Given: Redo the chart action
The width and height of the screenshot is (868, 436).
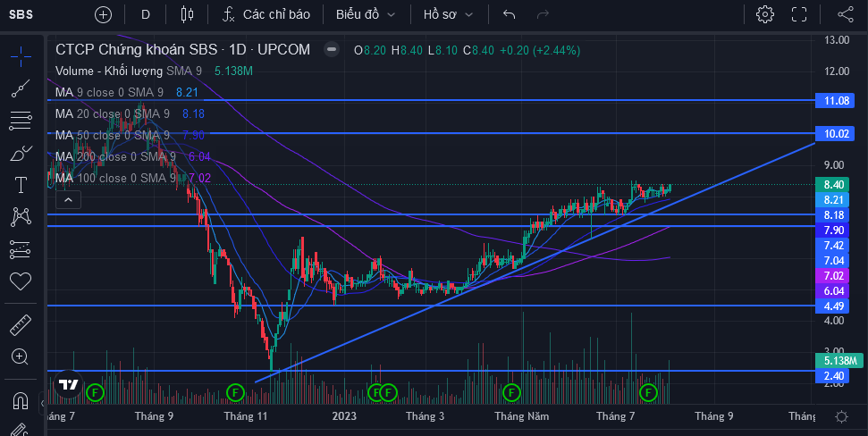Looking at the screenshot, I should tap(543, 14).
